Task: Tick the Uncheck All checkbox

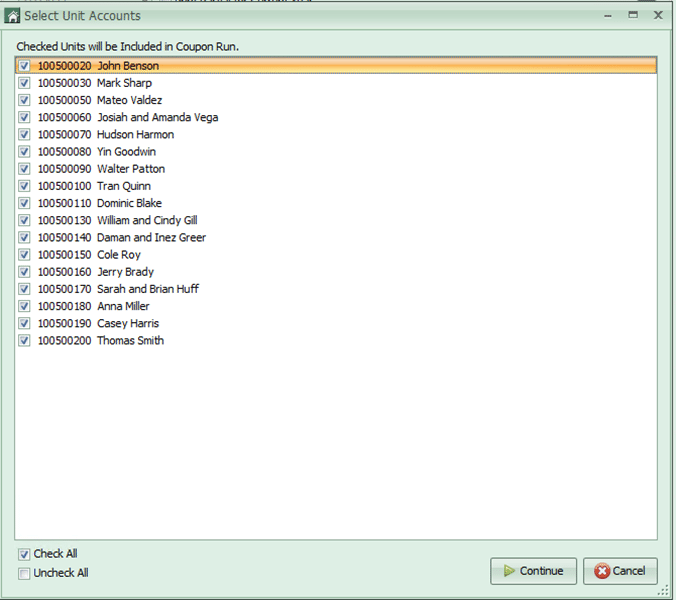Action: click(24, 573)
